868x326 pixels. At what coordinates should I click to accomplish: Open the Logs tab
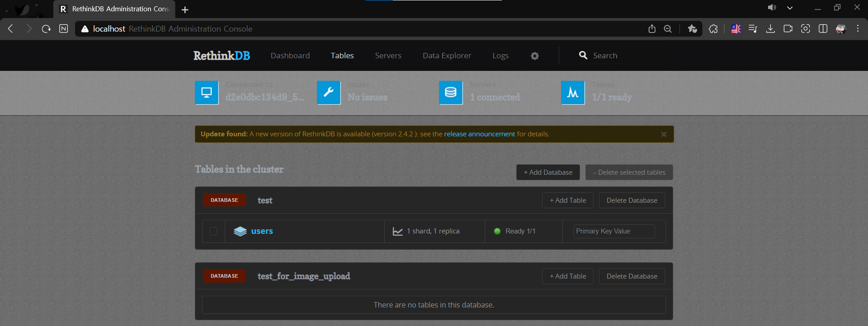pos(500,56)
